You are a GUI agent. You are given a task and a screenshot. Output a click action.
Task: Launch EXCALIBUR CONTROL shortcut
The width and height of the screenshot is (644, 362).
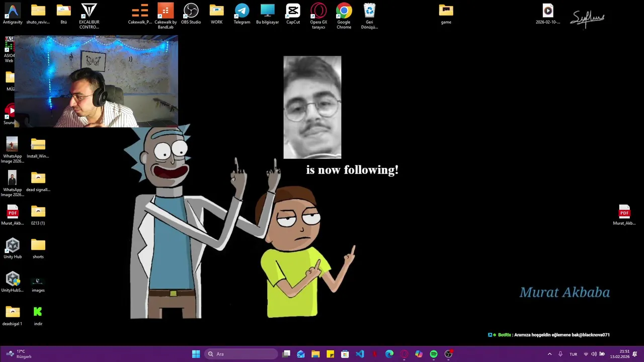pos(89,16)
